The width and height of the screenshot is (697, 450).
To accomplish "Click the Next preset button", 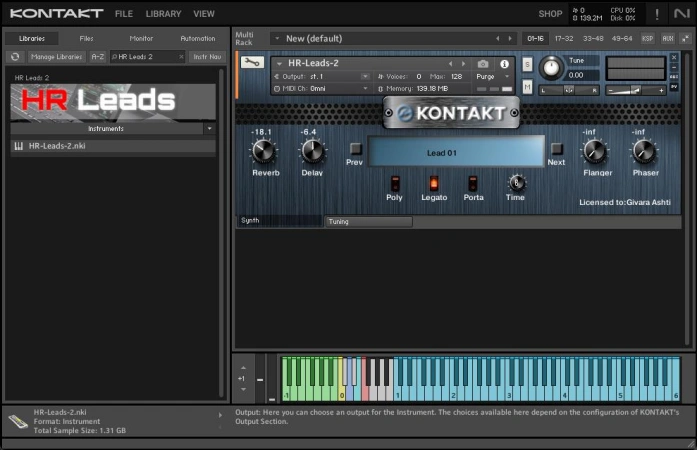I will click(557, 150).
